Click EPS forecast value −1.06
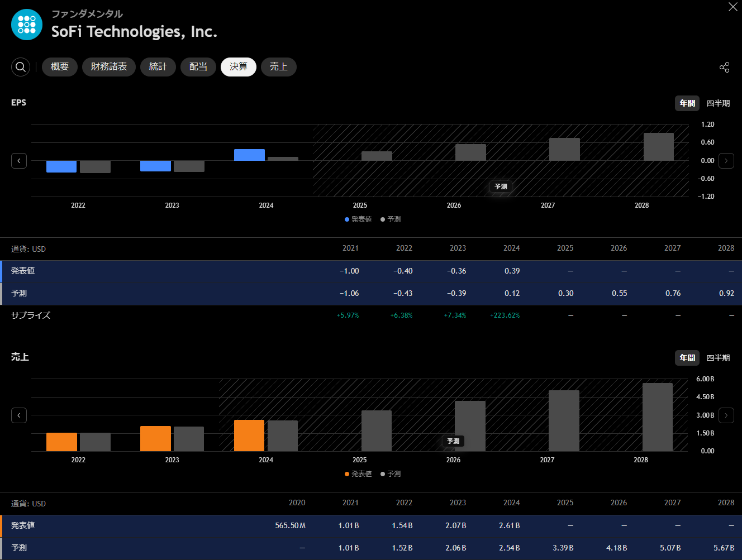 [x=349, y=293]
